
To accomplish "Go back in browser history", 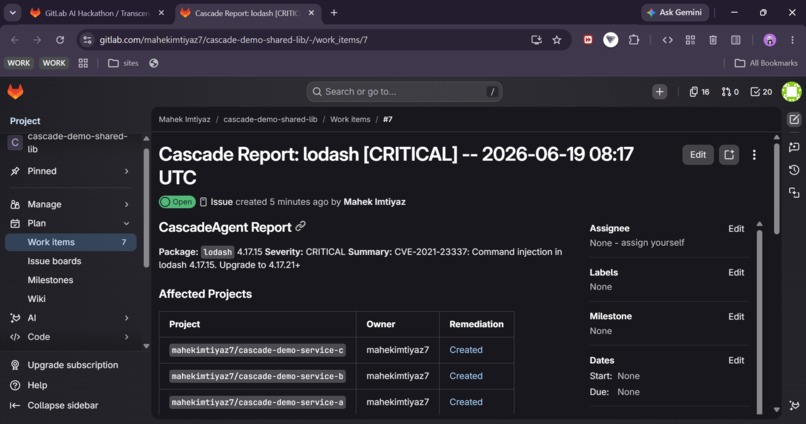I will point(15,40).
